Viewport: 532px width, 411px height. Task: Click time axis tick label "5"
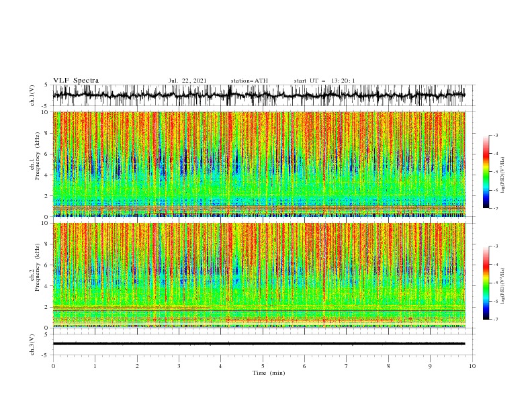263,366
